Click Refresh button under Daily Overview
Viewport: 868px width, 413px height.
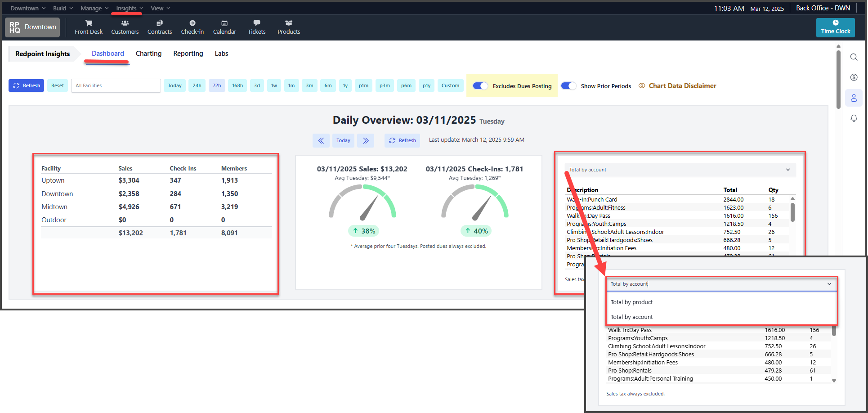tap(402, 140)
